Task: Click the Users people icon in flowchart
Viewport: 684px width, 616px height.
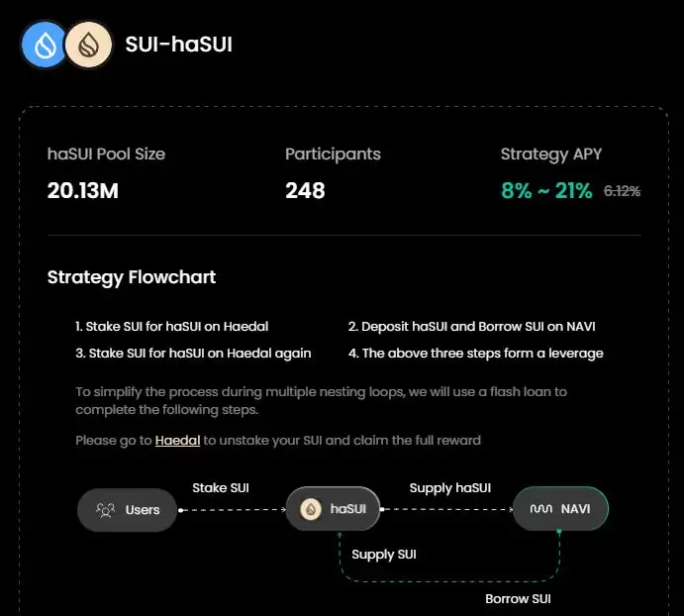Action: tap(105, 510)
